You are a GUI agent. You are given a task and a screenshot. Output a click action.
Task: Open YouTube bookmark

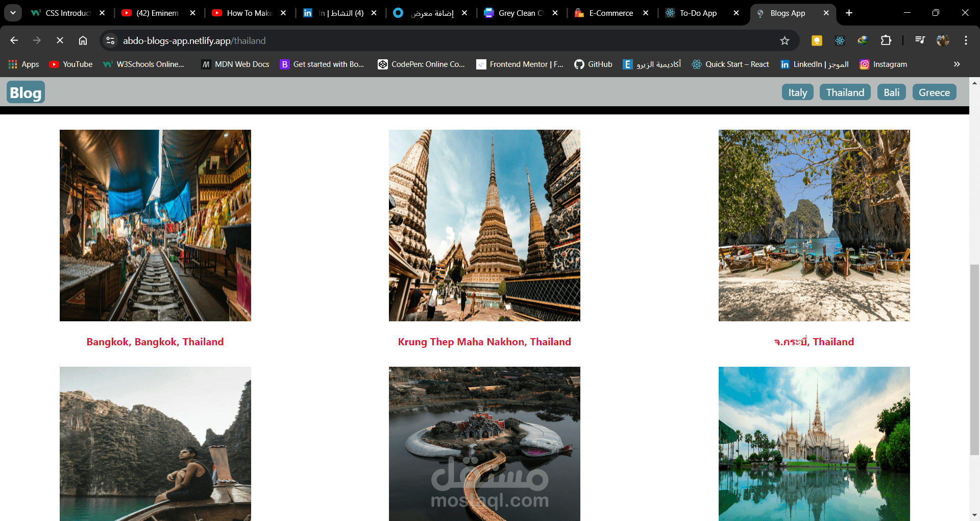71,64
